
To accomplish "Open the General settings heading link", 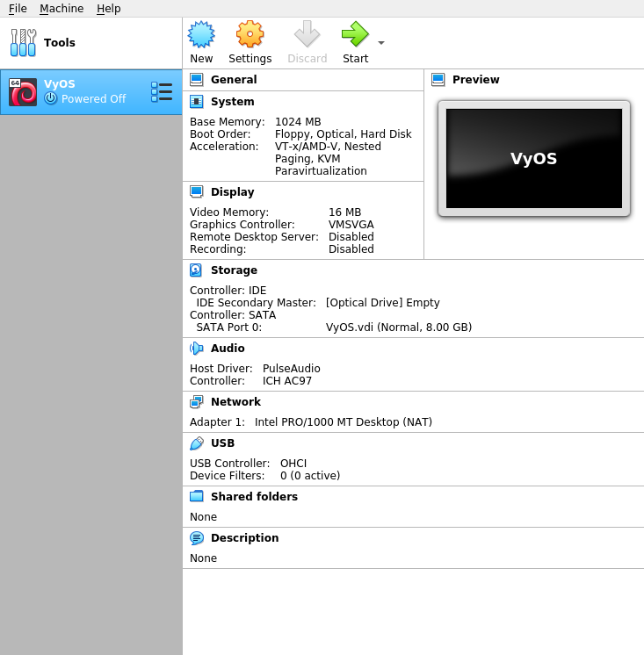I will 234,79.
